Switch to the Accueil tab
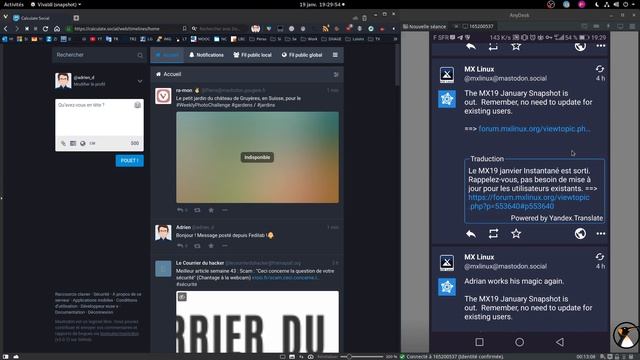Viewport: 640px width, 360px height. tap(167, 55)
